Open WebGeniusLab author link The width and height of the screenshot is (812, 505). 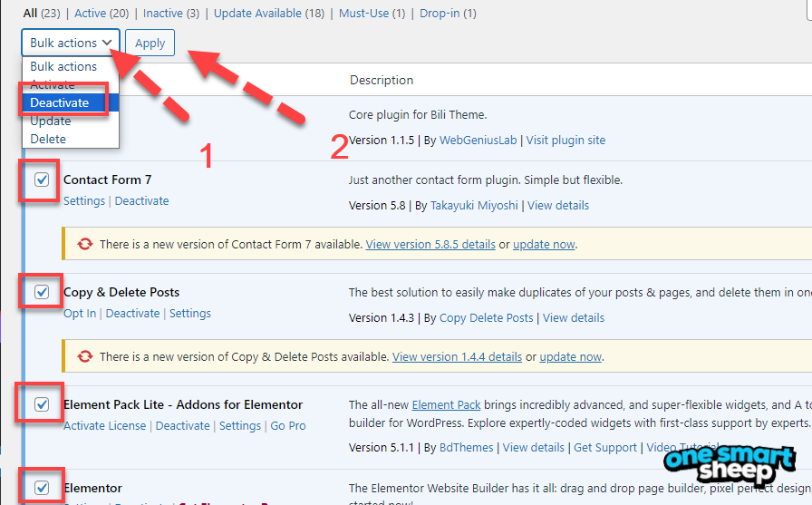pyautogui.click(x=478, y=141)
